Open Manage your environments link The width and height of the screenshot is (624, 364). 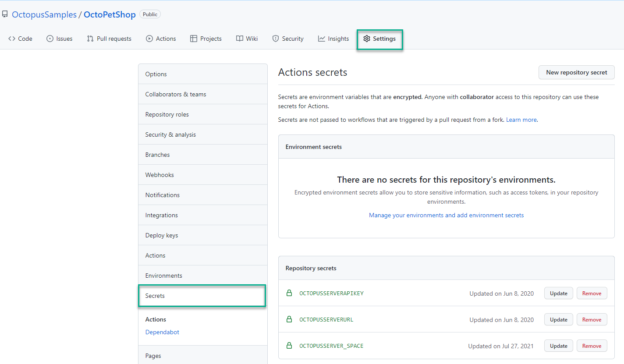(446, 215)
